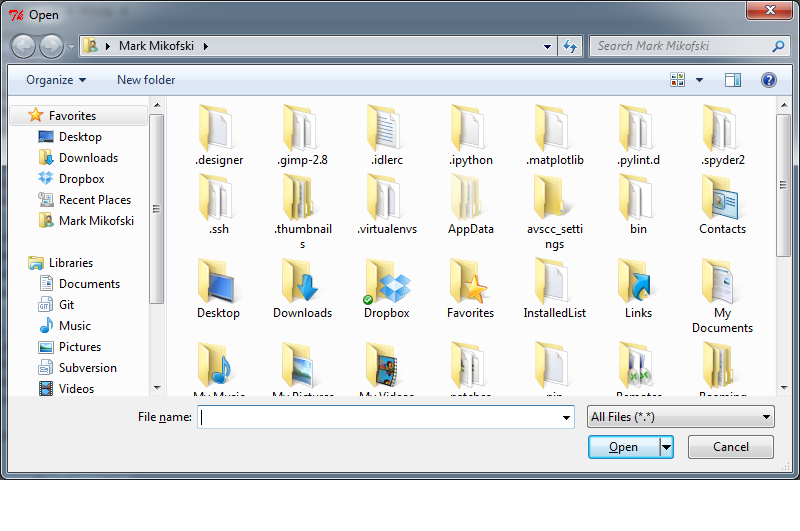Select Libraries in navigation pane
Screen dimensions: 800x531
click(71, 263)
